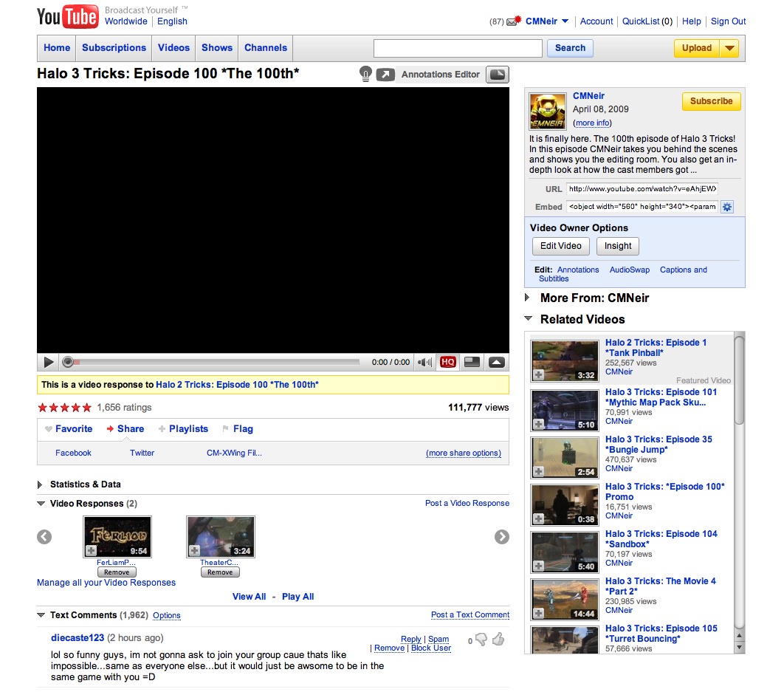Add Episode 100 Promo to QuickList

coord(538,519)
